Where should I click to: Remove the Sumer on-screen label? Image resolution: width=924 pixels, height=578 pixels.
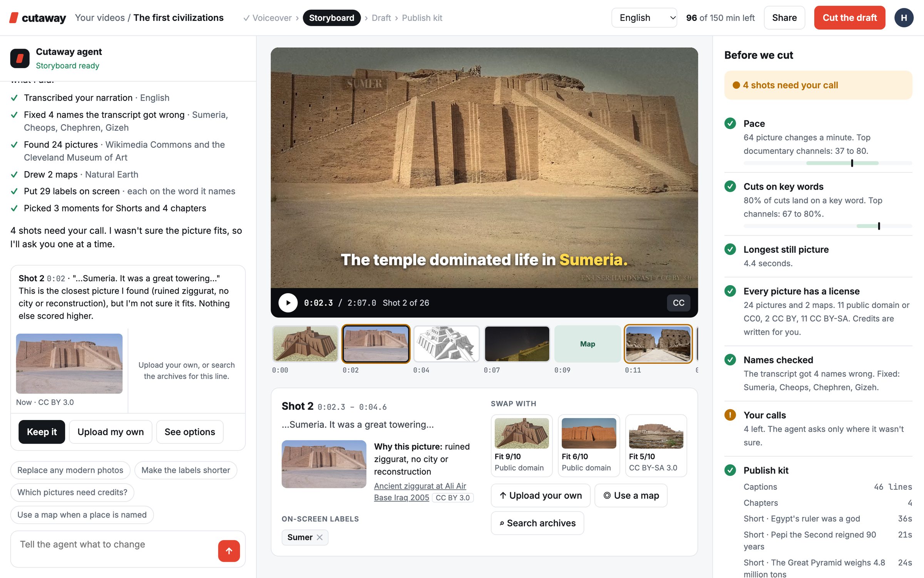[x=320, y=537]
